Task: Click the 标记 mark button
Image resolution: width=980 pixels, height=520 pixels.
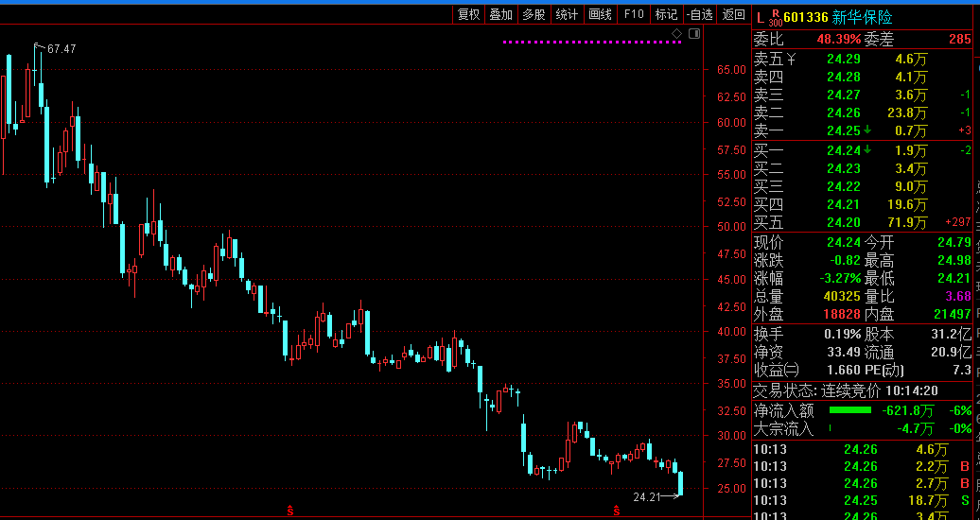Action: tap(666, 14)
